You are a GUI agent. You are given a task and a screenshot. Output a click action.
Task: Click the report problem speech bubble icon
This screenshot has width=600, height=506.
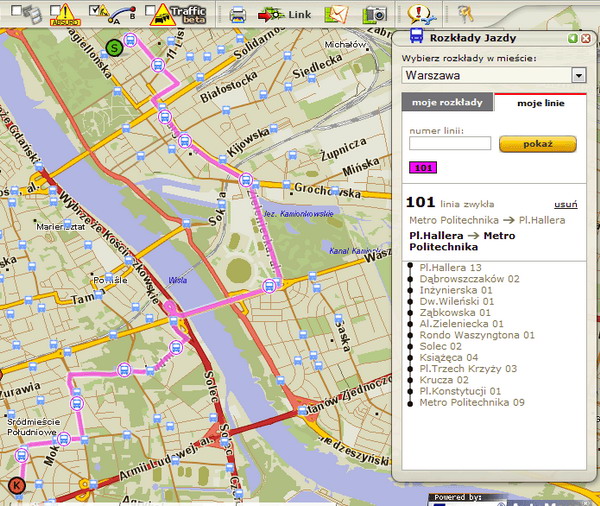pyautogui.click(x=421, y=15)
